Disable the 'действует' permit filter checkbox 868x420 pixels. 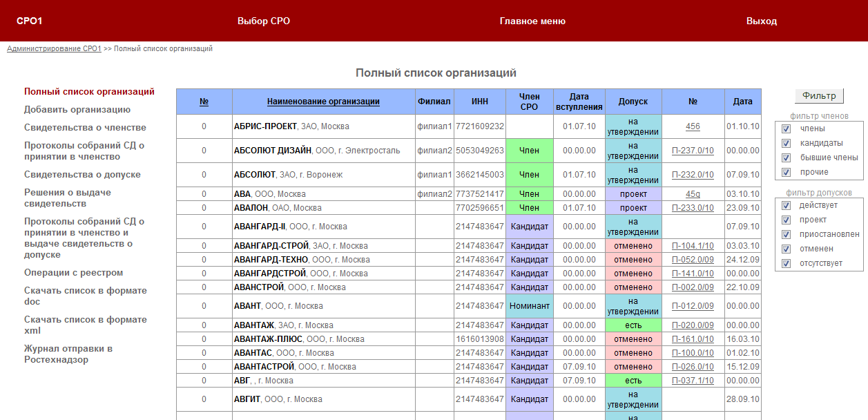pyautogui.click(x=786, y=205)
